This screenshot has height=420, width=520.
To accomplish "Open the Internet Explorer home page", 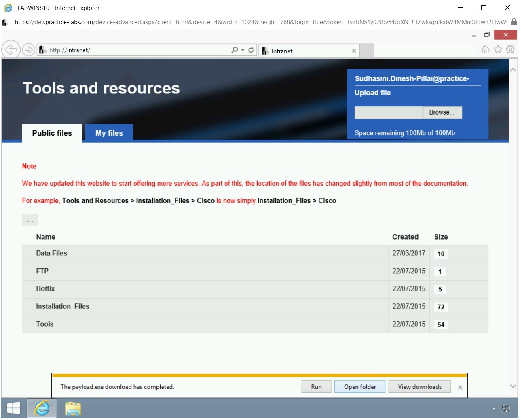I will point(486,49).
